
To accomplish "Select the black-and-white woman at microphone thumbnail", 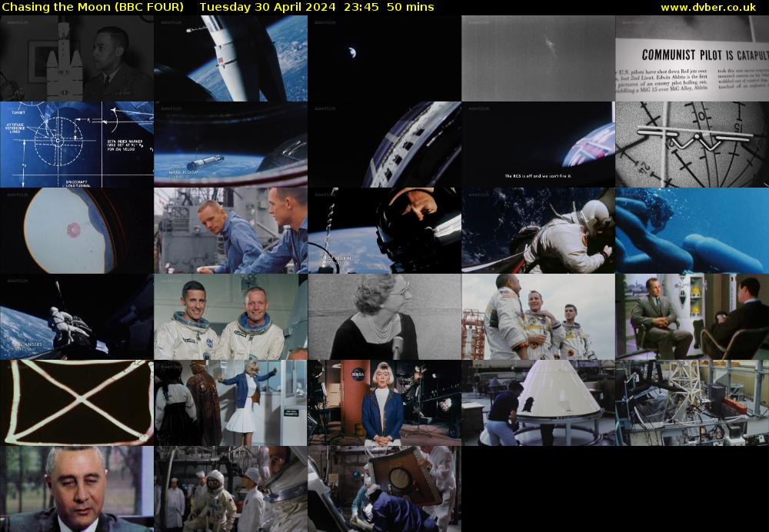I will (x=384, y=317).
